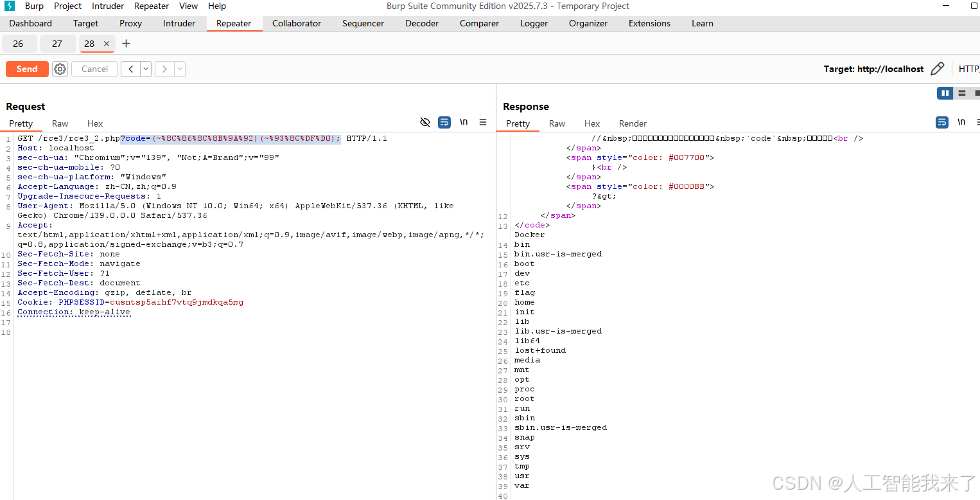
Task: Select Hex view in Request panel
Action: coord(95,123)
